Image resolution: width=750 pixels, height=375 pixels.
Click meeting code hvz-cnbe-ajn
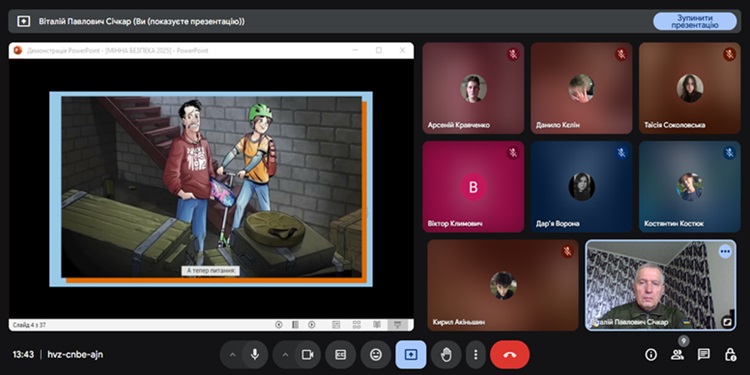[75, 354]
